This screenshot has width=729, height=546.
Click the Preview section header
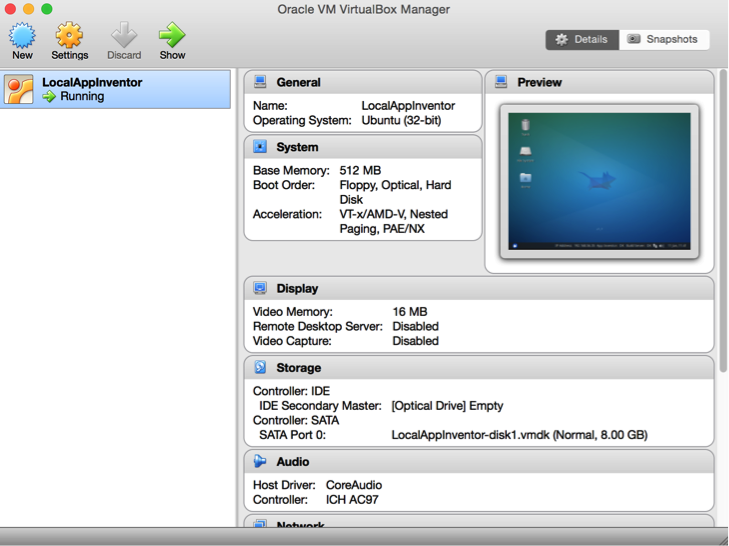pos(599,82)
